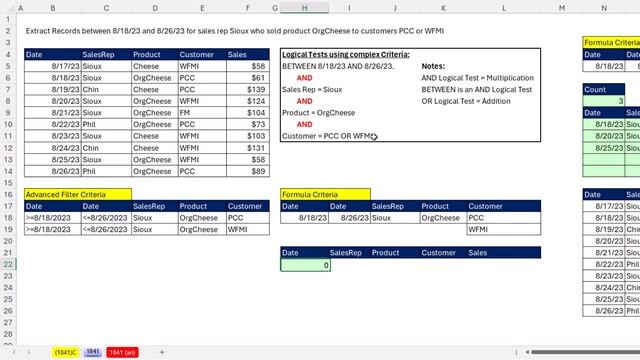This screenshot has height=360, width=640.
Task: Select the column N header
Action: point(604,8)
